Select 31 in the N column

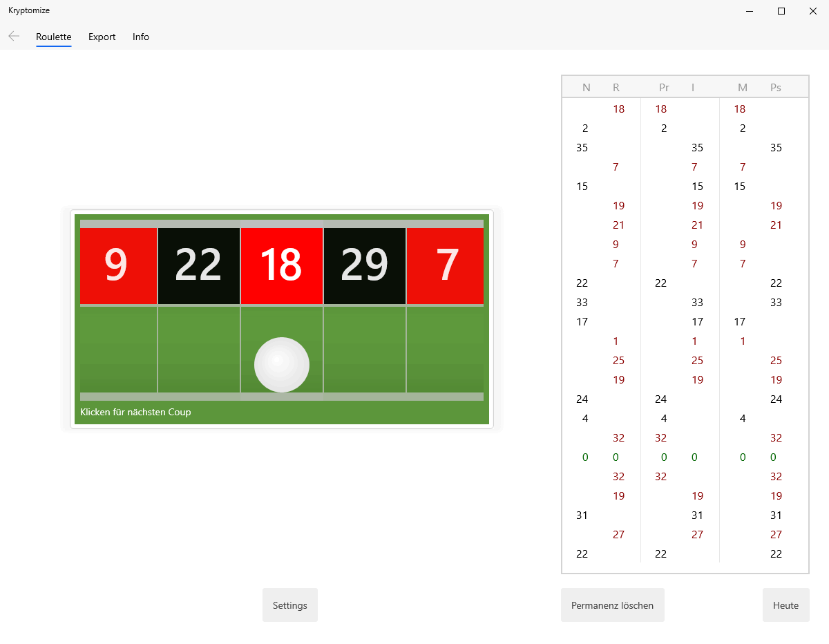pos(582,515)
